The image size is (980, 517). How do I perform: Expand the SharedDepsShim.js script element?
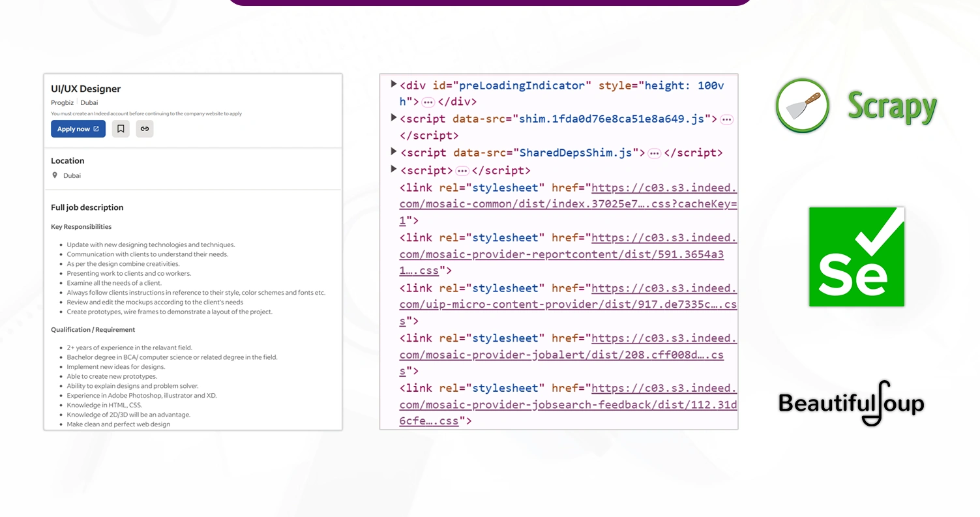(x=393, y=153)
